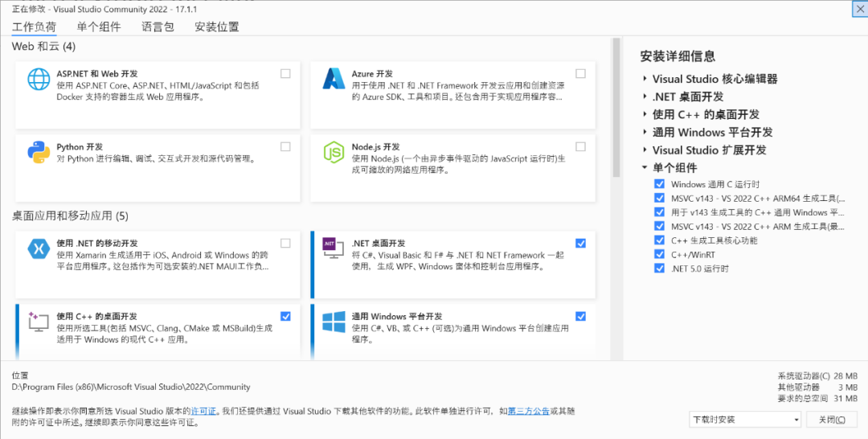Image resolution: width=868 pixels, height=439 pixels.
Task: Click the Python 开发 title
Action: point(80,146)
